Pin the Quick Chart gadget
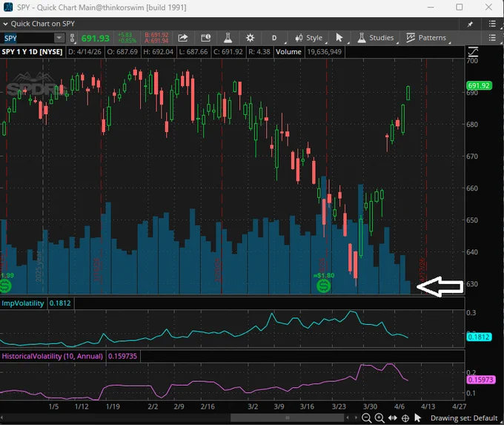 (470, 24)
